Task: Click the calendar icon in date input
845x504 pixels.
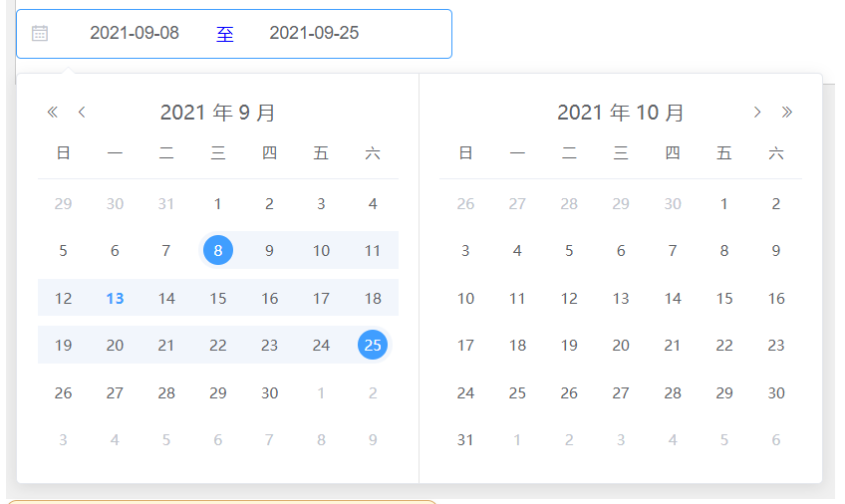Action: (x=40, y=33)
